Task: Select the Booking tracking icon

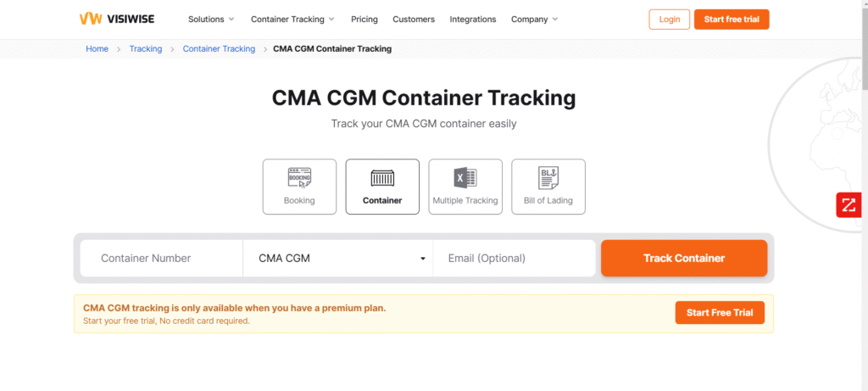Action: pos(299,177)
